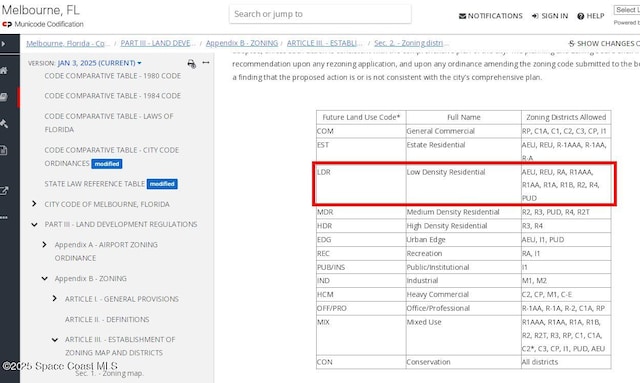The height and width of the screenshot is (383, 640).
Task: Open Code Comparative Table - Laws of Florida
Action: tap(109, 123)
